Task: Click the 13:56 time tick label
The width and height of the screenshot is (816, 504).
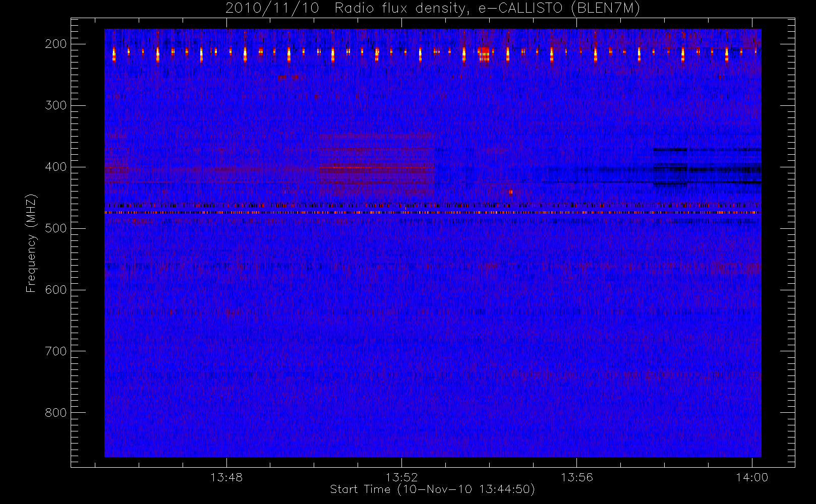Action: (576, 477)
